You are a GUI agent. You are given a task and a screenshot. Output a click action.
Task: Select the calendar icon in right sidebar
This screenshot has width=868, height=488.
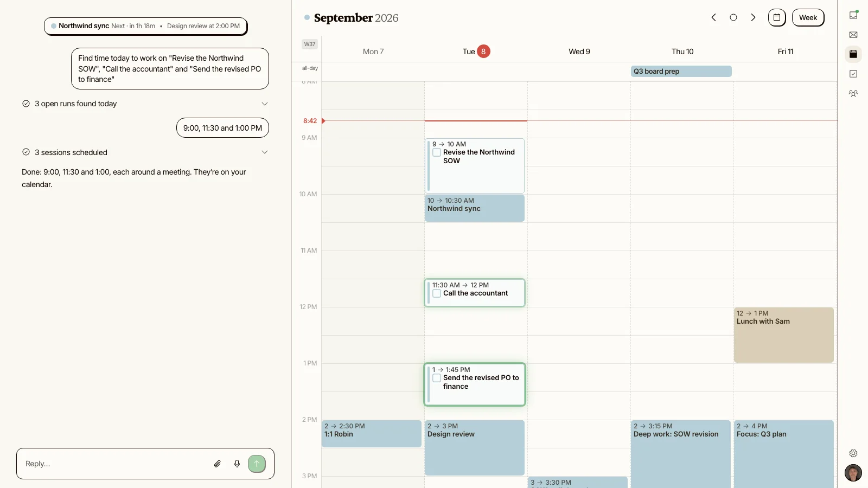point(853,54)
